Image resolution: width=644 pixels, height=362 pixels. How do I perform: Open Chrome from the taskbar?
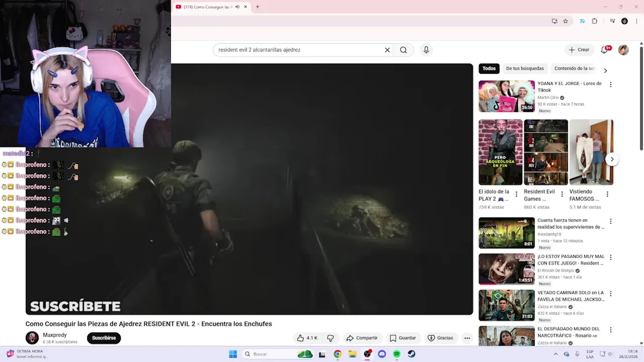pyautogui.click(x=338, y=354)
